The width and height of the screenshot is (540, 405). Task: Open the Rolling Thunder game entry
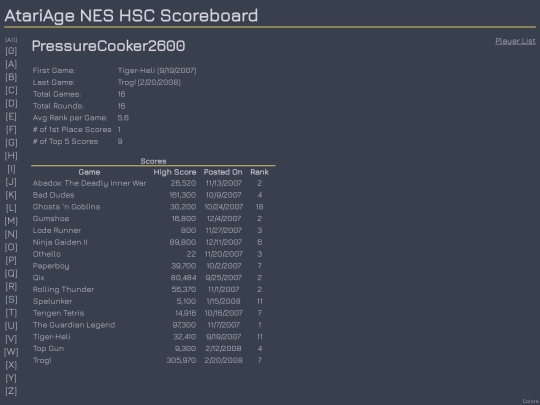tap(63, 289)
